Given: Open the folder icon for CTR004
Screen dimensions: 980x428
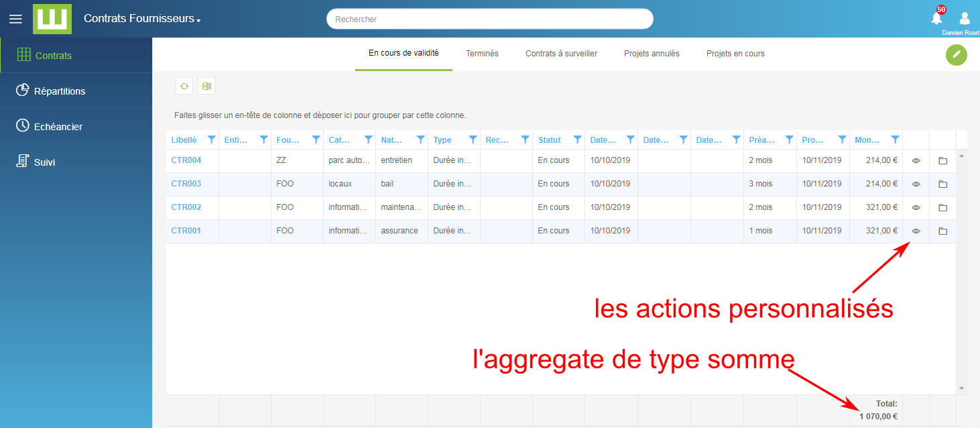Looking at the screenshot, I should [x=942, y=161].
